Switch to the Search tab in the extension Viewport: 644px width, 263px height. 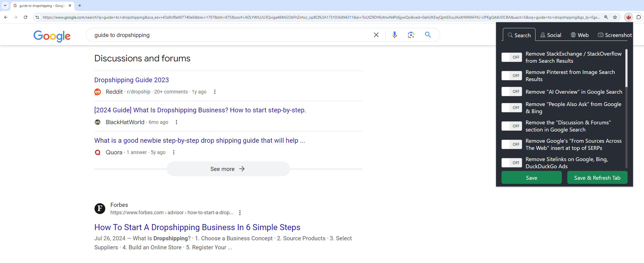[x=519, y=35]
